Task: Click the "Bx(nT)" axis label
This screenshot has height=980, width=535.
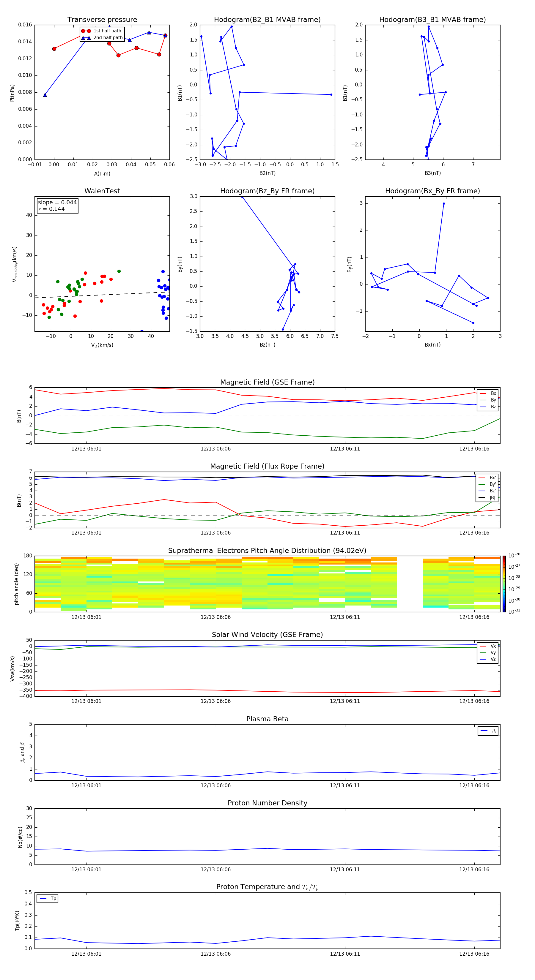Action: coord(432,345)
